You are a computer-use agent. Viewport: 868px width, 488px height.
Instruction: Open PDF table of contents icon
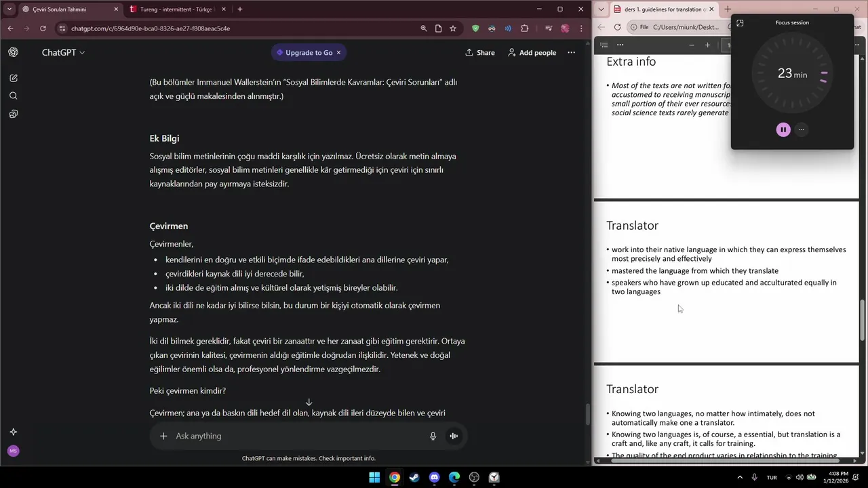click(604, 45)
